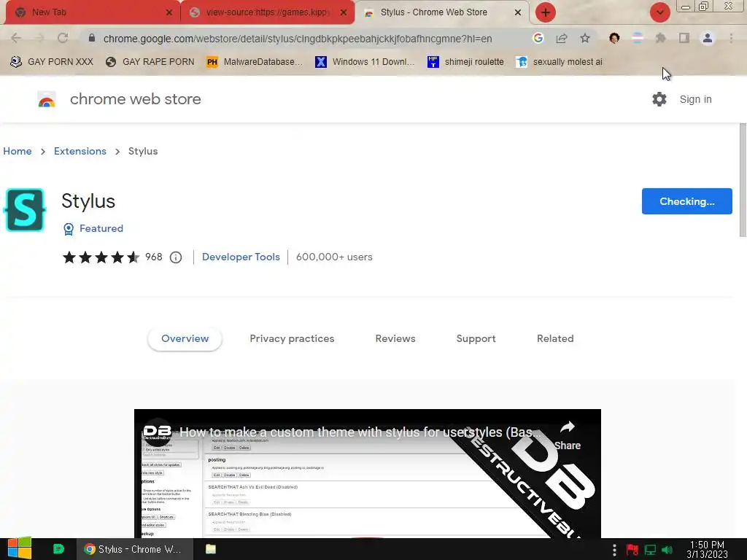The image size is (747, 560).
Task: Click the volume speaker tray icon
Action: pos(667,550)
